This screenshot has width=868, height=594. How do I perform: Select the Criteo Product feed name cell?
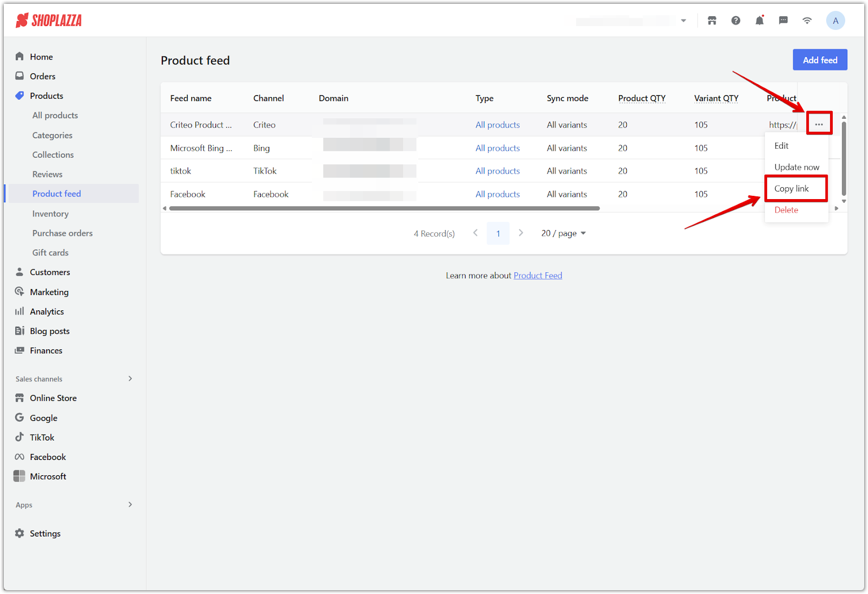pos(201,125)
